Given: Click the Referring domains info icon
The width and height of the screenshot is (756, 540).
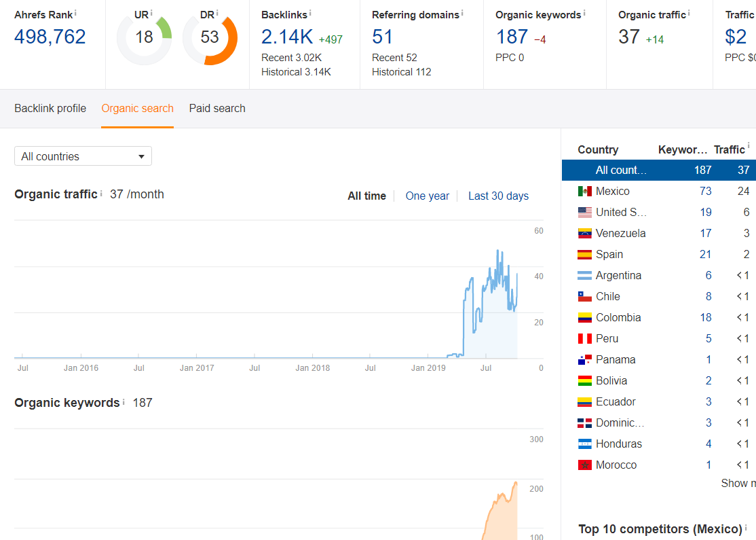Looking at the screenshot, I should coord(462,13).
